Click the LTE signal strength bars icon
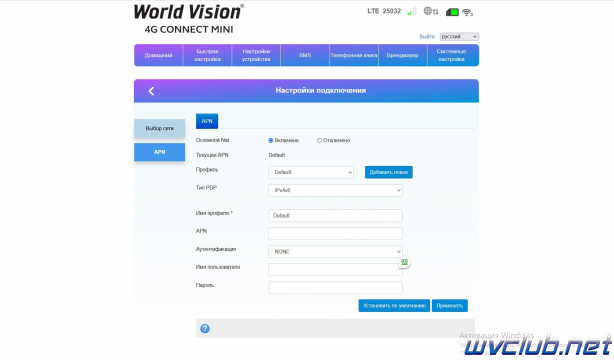Image resolution: width=614 pixels, height=360 pixels. point(412,11)
